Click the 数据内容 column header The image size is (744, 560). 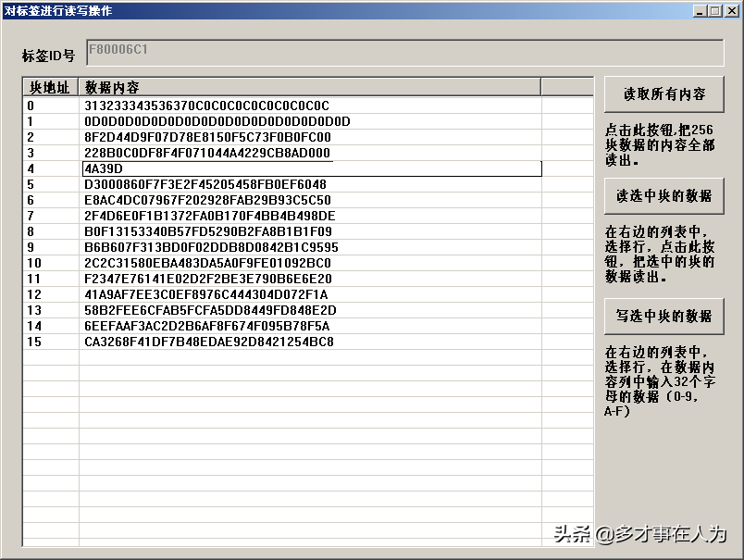309,87
